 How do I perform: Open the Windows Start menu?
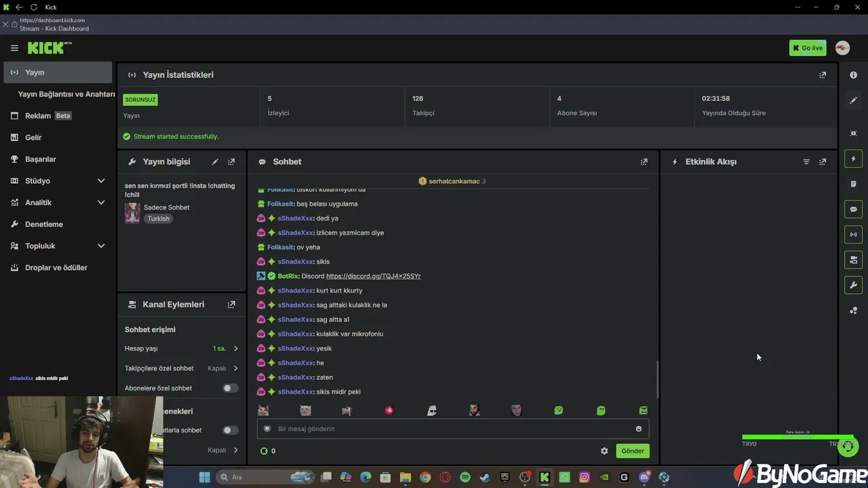(x=205, y=477)
